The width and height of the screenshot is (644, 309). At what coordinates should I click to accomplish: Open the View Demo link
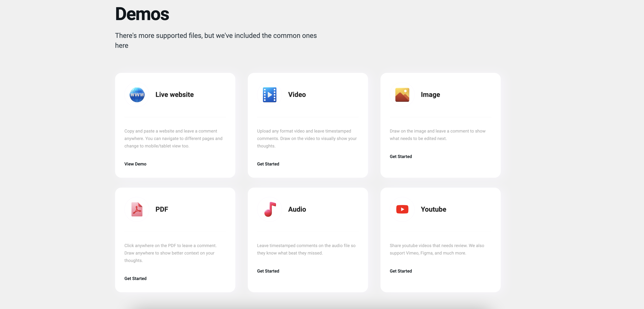(135, 164)
